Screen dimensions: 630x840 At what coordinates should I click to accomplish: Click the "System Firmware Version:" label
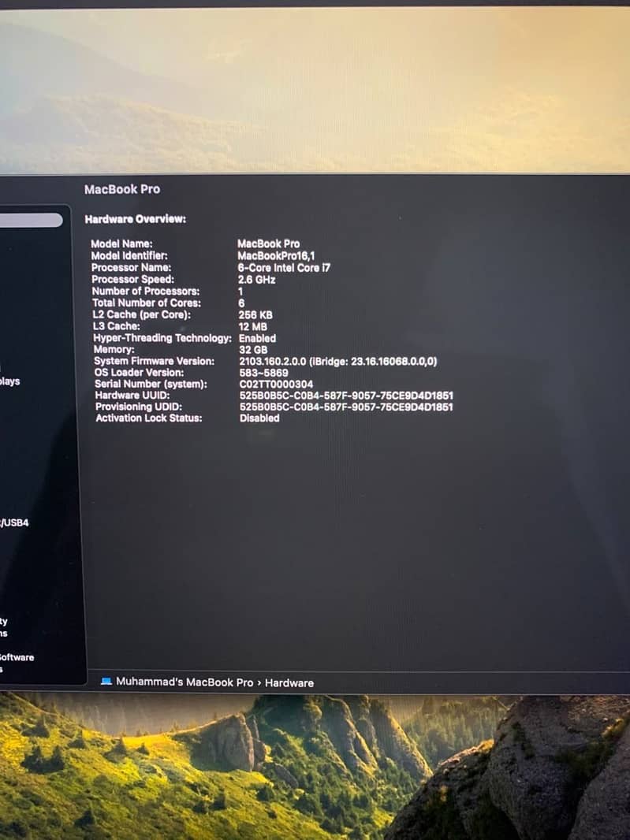pyautogui.click(x=155, y=361)
